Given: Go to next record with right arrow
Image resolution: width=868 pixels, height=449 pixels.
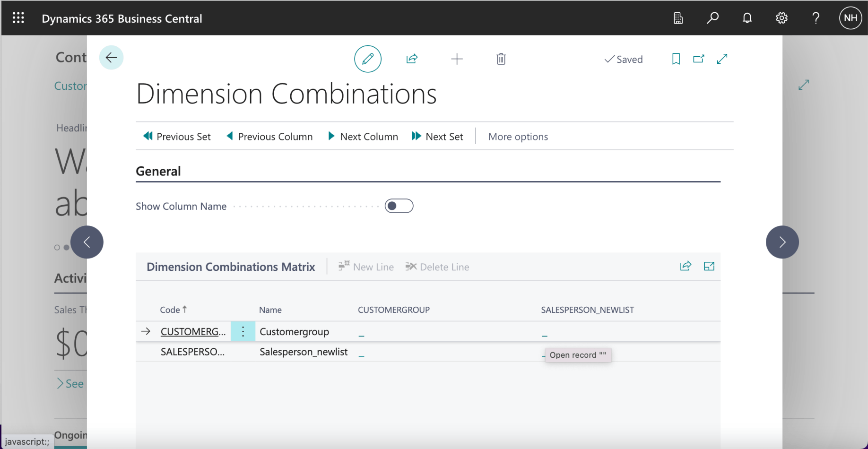Looking at the screenshot, I should [x=782, y=242].
